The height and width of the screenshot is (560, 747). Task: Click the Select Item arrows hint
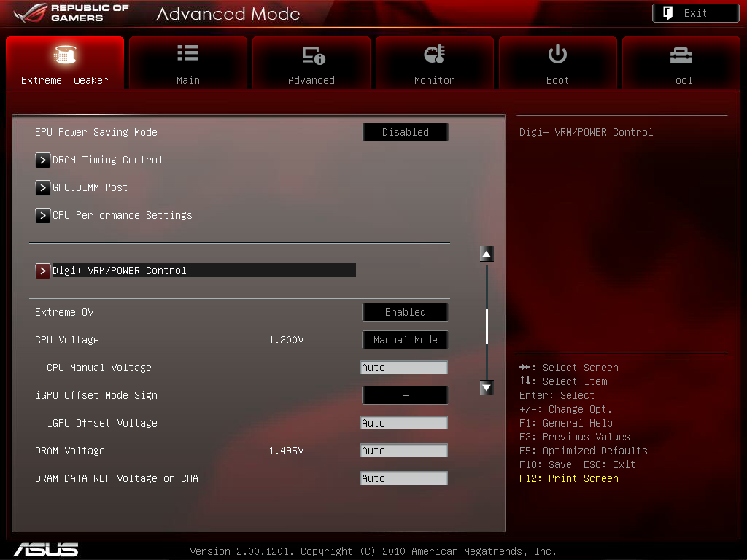tap(563, 381)
